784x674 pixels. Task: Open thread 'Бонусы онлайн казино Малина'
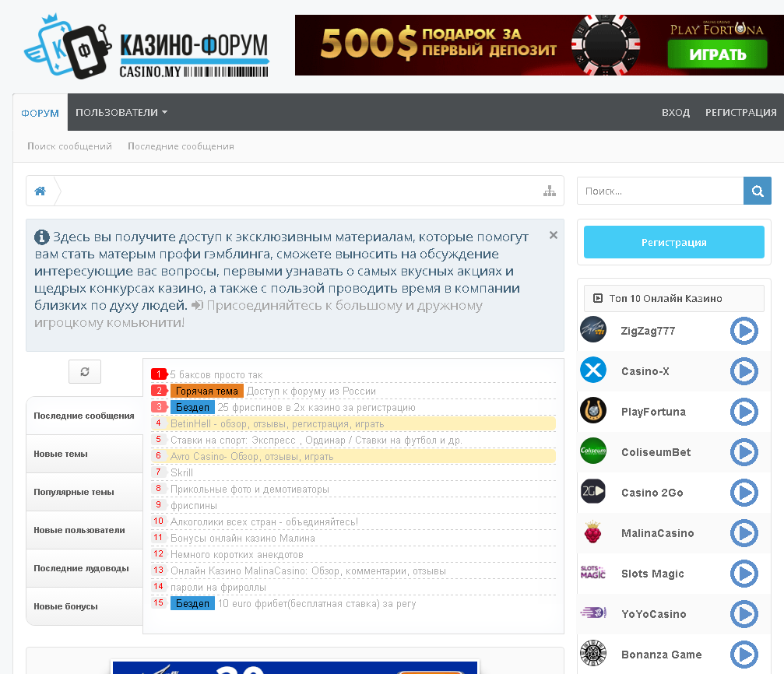pyautogui.click(x=242, y=539)
